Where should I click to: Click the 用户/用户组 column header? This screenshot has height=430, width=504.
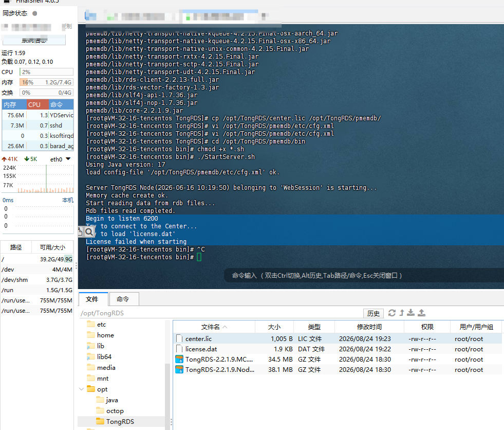point(476,327)
